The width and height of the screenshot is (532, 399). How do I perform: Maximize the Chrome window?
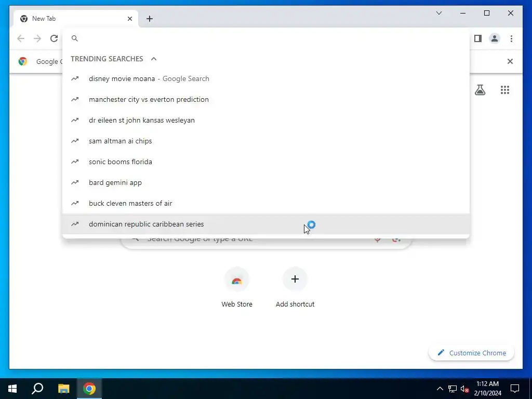tap(486, 13)
